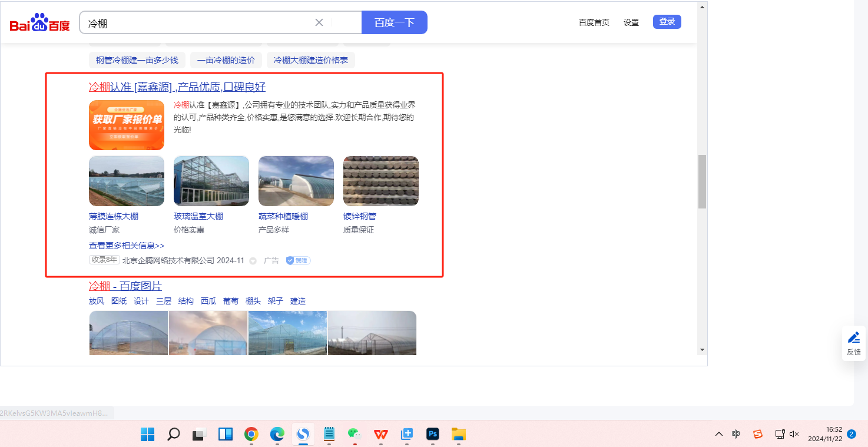The width and height of the screenshot is (868, 447).
Task: Expand the system tray hidden icons chevron
Action: tap(718, 434)
